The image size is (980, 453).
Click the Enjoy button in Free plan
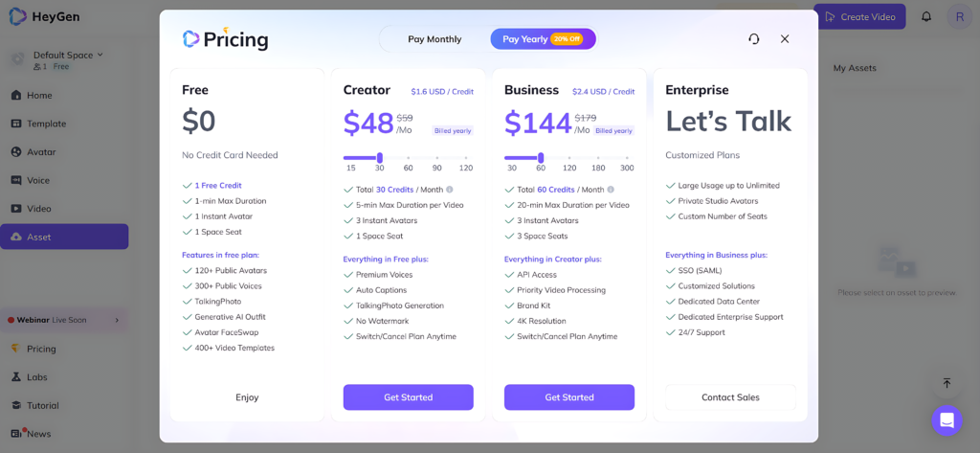(x=247, y=397)
